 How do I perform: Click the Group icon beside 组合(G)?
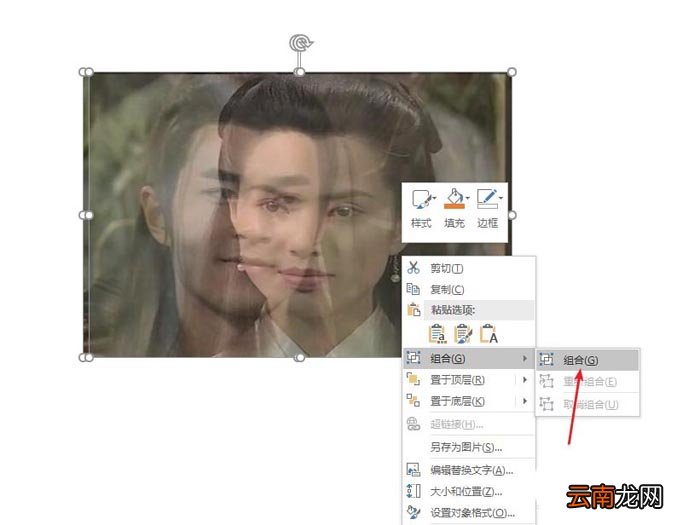pos(413,358)
